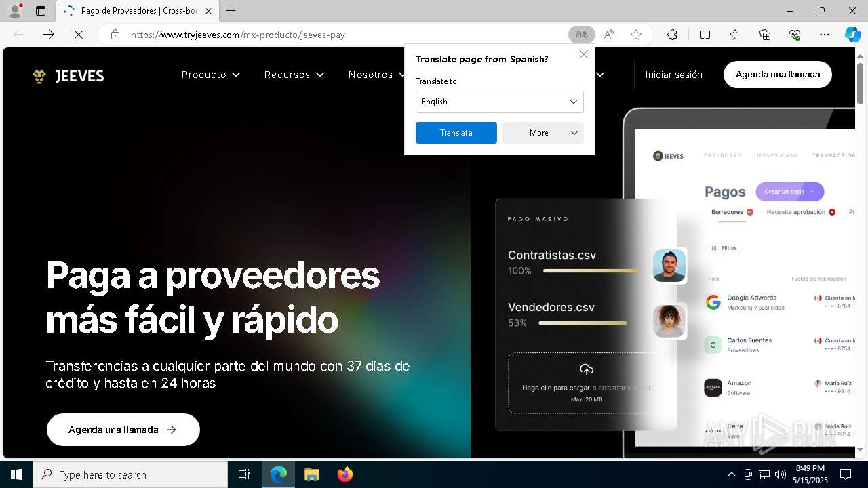Open the Extensions puzzle icon
Screen dimensions: 868x488
coord(672,35)
